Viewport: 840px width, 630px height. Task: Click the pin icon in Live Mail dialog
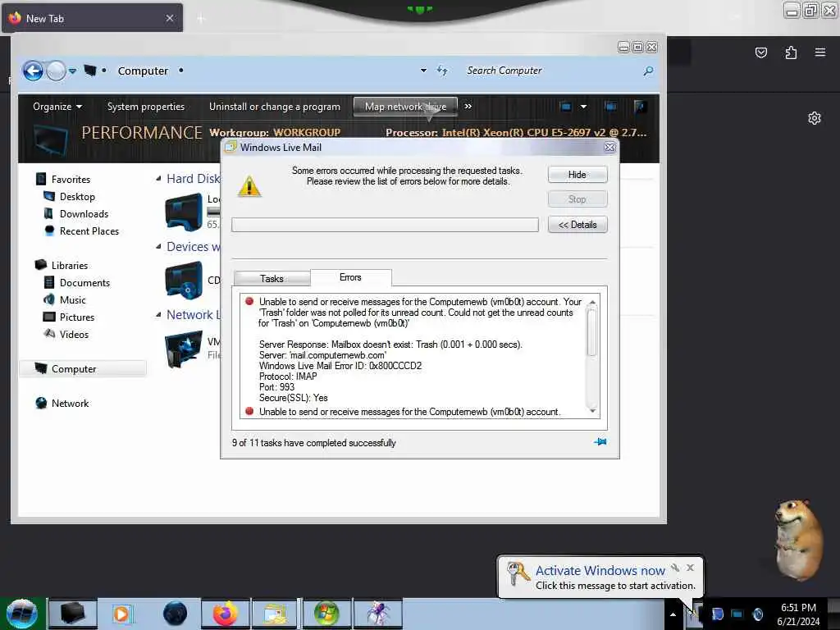click(600, 442)
